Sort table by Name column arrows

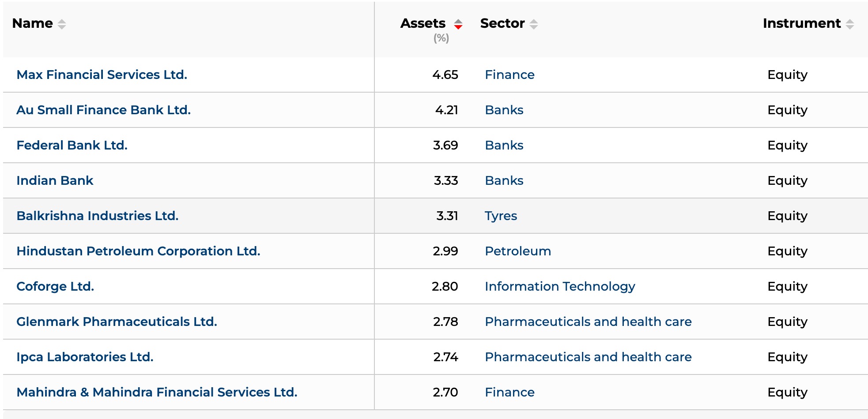[x=62, y=24]
